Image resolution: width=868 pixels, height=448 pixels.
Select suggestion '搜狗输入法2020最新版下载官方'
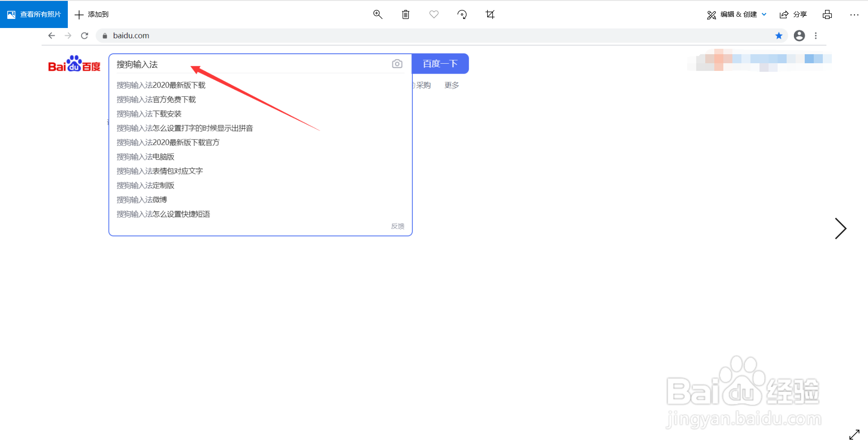pos(168,142)
